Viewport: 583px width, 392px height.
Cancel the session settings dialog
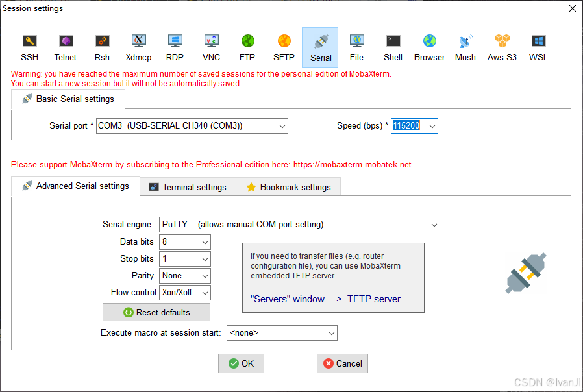342,363
